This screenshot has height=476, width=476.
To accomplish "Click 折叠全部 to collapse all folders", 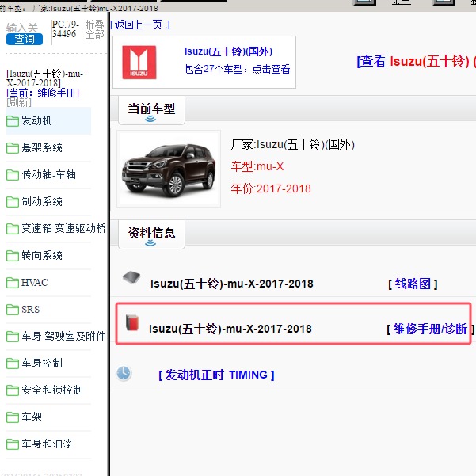I will coord(95,29).
